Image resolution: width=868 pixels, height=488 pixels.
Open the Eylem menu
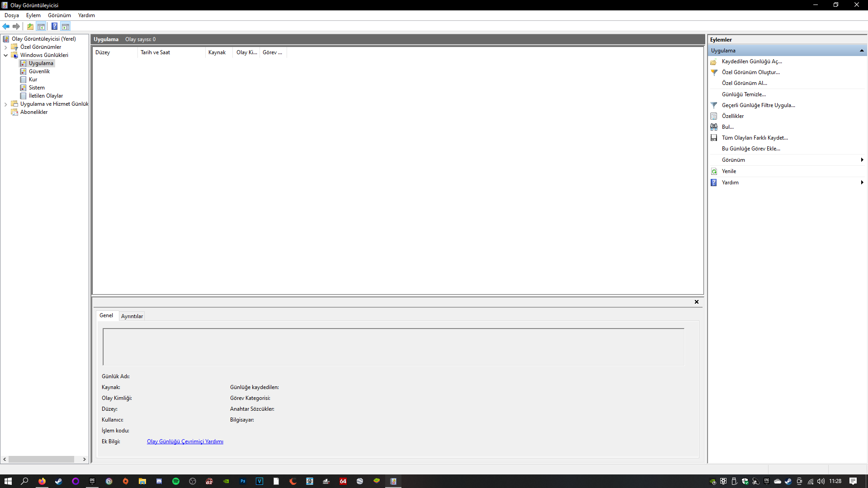click(x=33, y=15)
